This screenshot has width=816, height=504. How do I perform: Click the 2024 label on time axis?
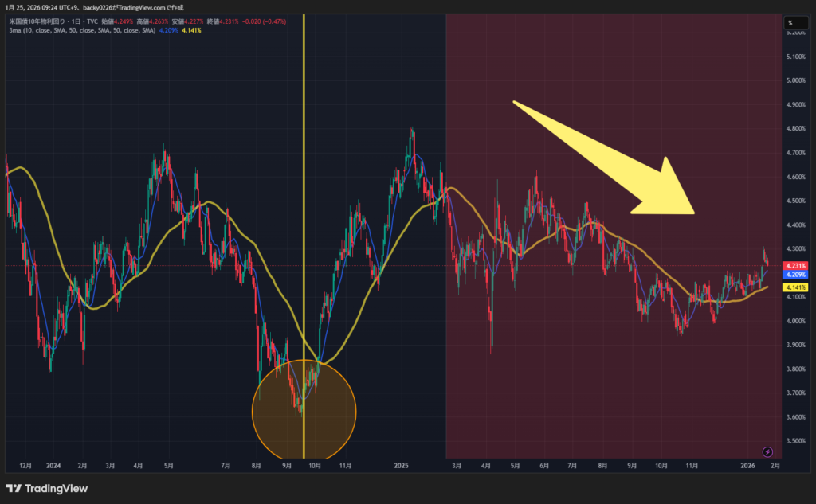click(x=53, y=464)
